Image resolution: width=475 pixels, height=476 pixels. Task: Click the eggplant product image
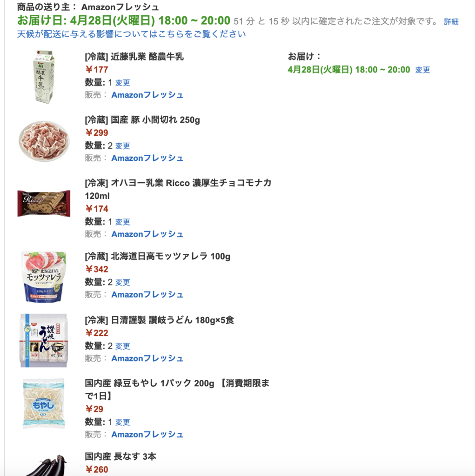[46, 465]
